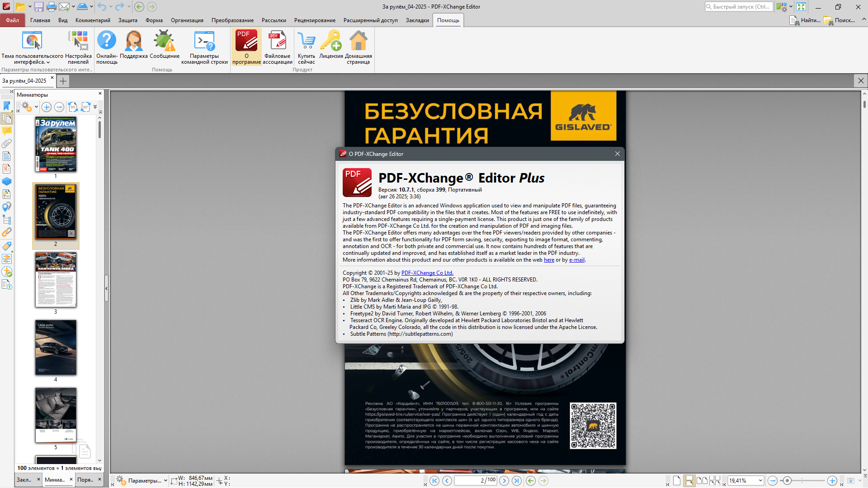Zoom out thumbnails with minus icon

tap(59, 107)
